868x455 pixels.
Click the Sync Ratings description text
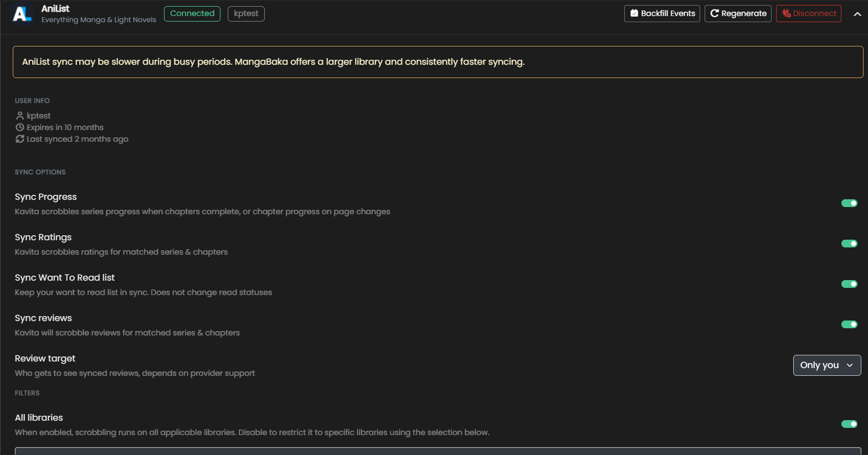(x=121, y=252)
